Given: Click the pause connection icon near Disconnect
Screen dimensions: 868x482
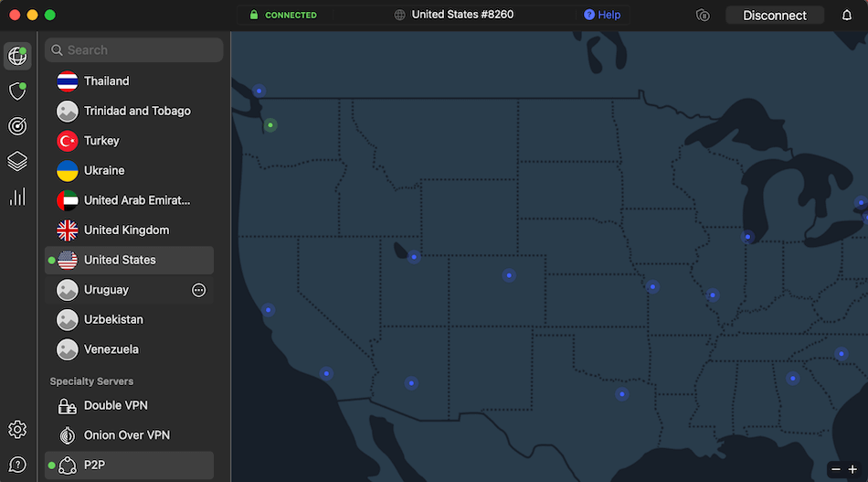Looking at the screenshot, I should coord(703,15).
